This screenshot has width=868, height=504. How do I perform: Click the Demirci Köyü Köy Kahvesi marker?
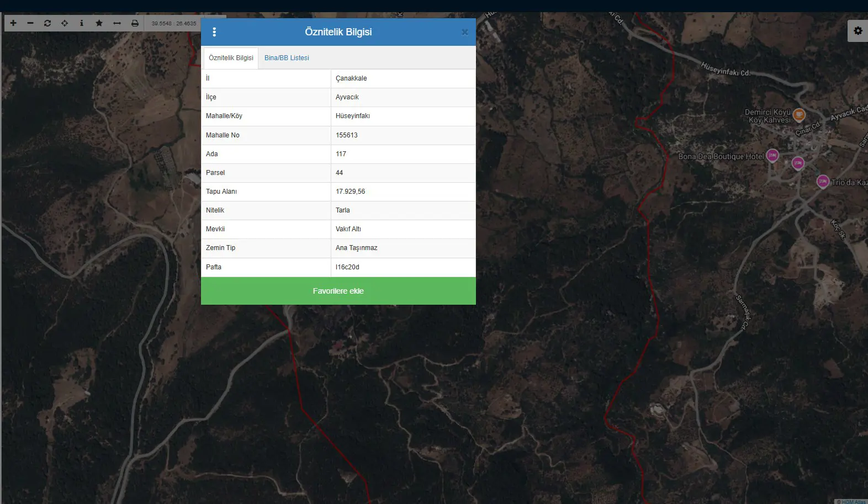(799, 115)
